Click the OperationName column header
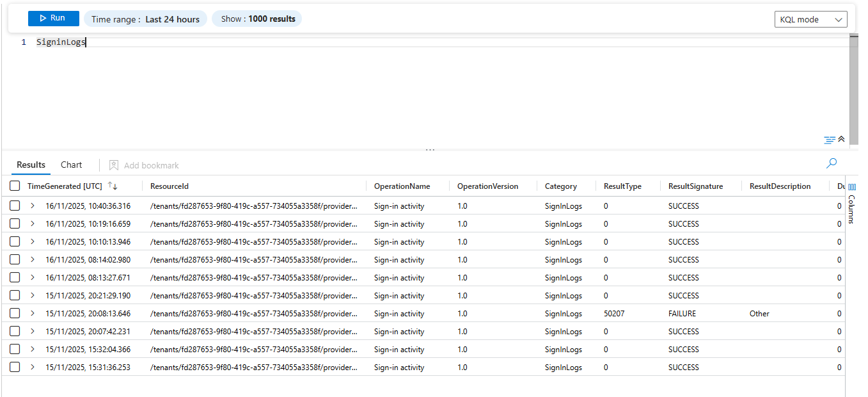Viewport: 868px width, 397px height. point(402,186)
